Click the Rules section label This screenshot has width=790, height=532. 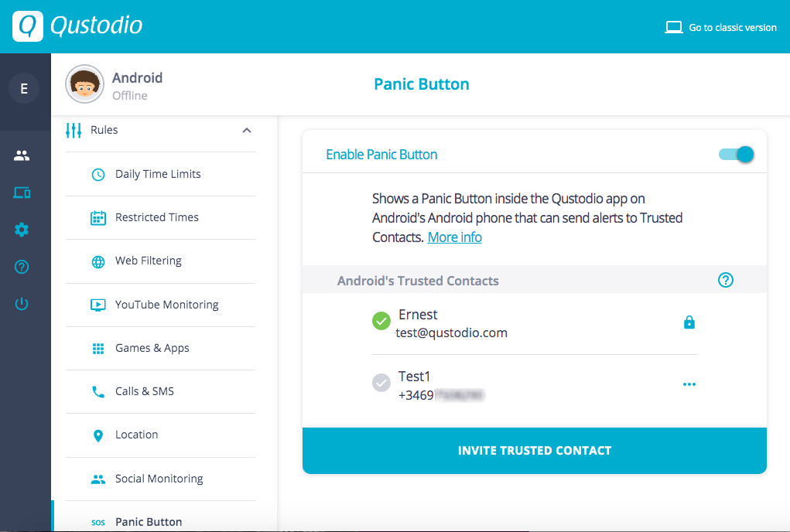click(104, 130)
